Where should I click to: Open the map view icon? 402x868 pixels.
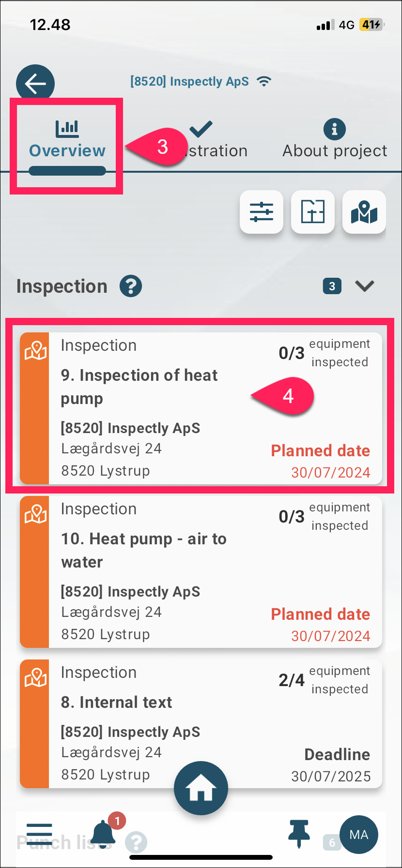pyautogui.click(x=364, y=212)
